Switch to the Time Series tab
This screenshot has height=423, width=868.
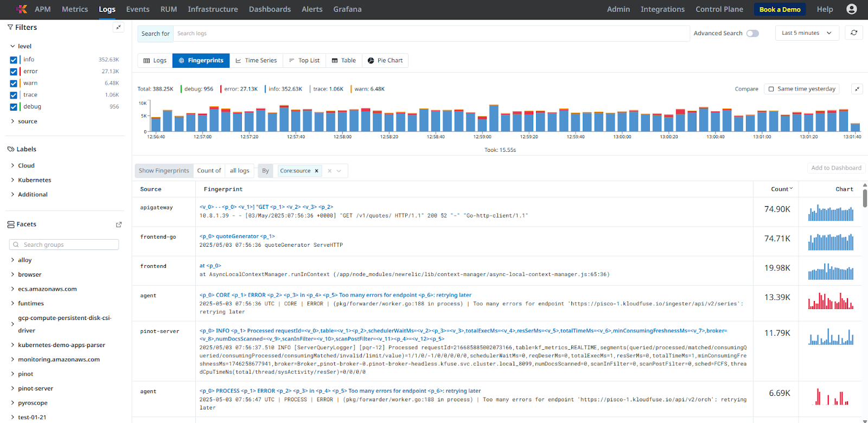(256, 61)
